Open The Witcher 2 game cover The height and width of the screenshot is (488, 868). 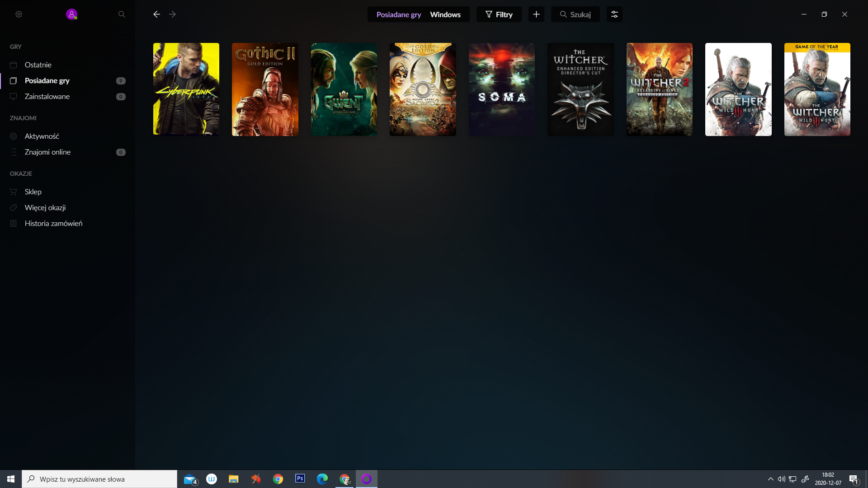tap(660, 89)
